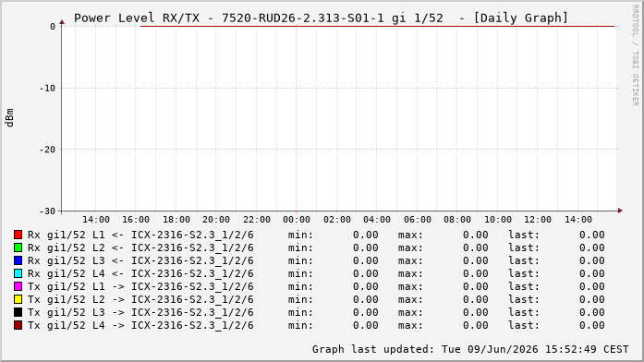
Task: Click the 18:00 x-axis time label
Action: click(x=176, y=220)
